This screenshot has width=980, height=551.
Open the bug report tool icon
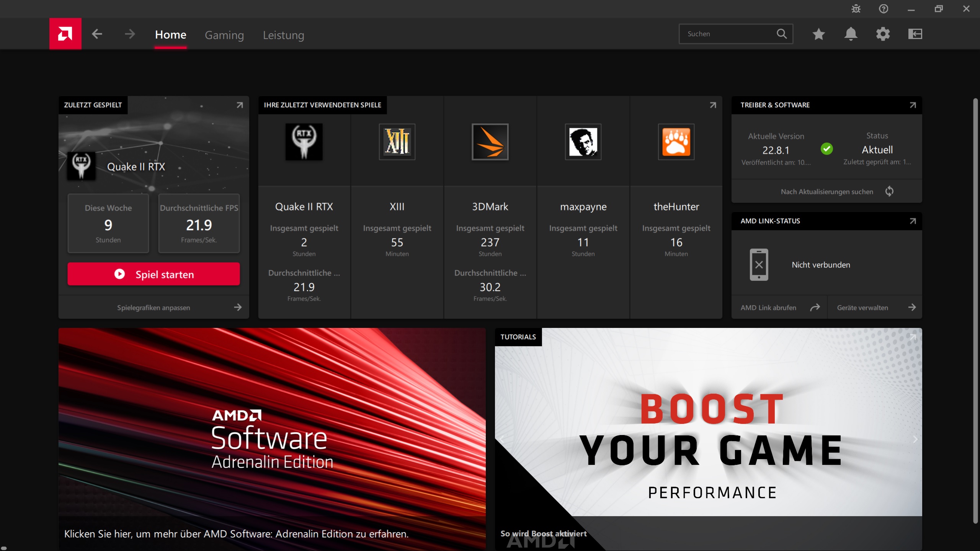point(856,9)
